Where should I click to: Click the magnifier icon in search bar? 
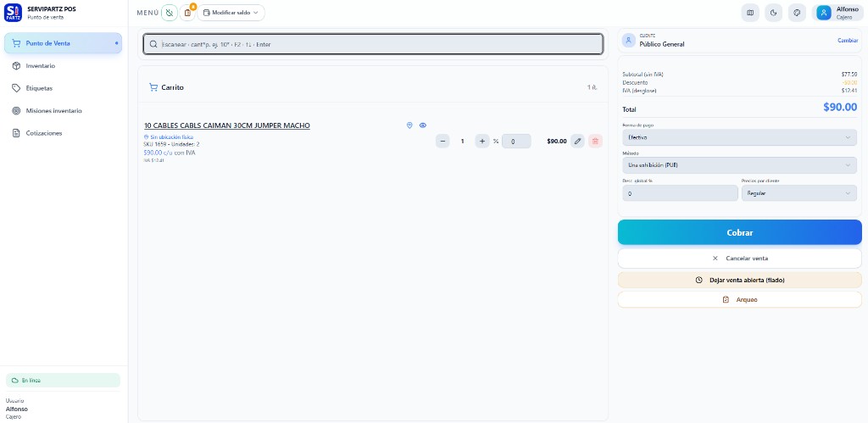[153, 44]
